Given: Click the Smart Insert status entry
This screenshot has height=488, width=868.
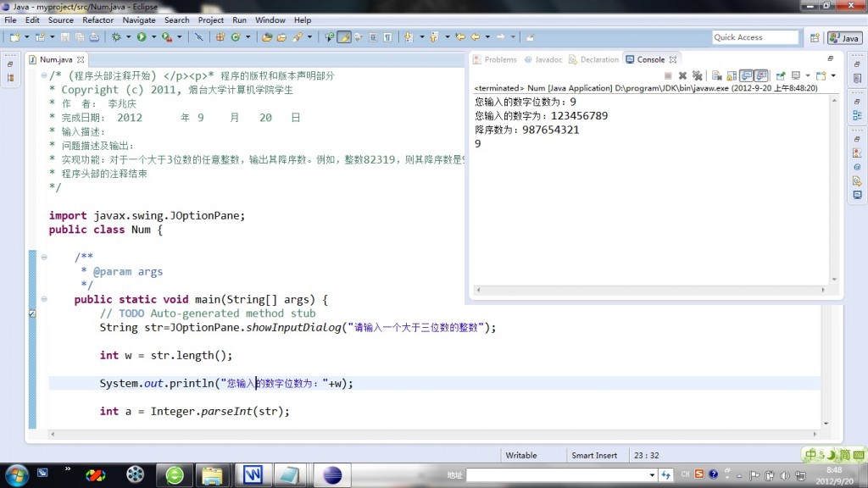Looking at the screenshot, I should (594, 455).
